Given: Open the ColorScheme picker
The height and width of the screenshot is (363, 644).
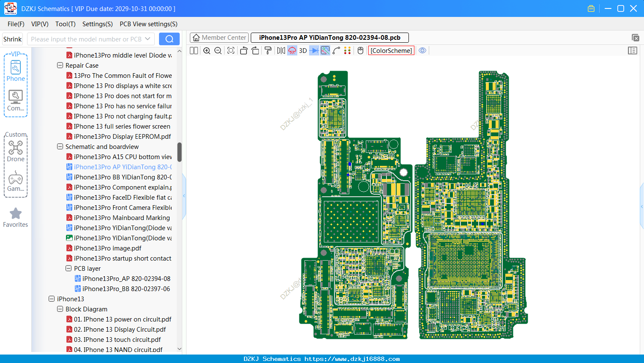Looking at the screenshot, I should click(x=391, y=51).
